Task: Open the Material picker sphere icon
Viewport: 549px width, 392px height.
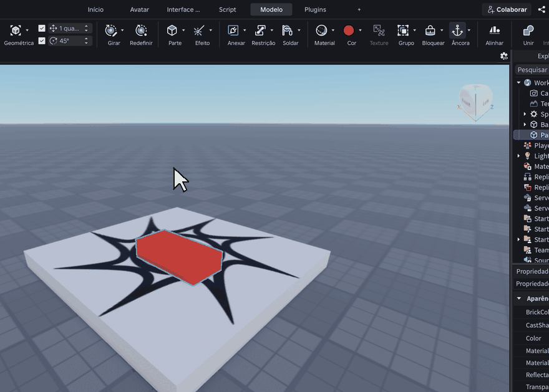Action: pos(321,31)
